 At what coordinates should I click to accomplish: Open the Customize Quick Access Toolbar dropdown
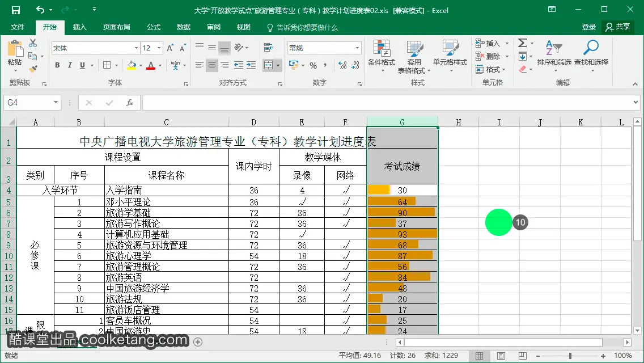[x=95, y=9]
